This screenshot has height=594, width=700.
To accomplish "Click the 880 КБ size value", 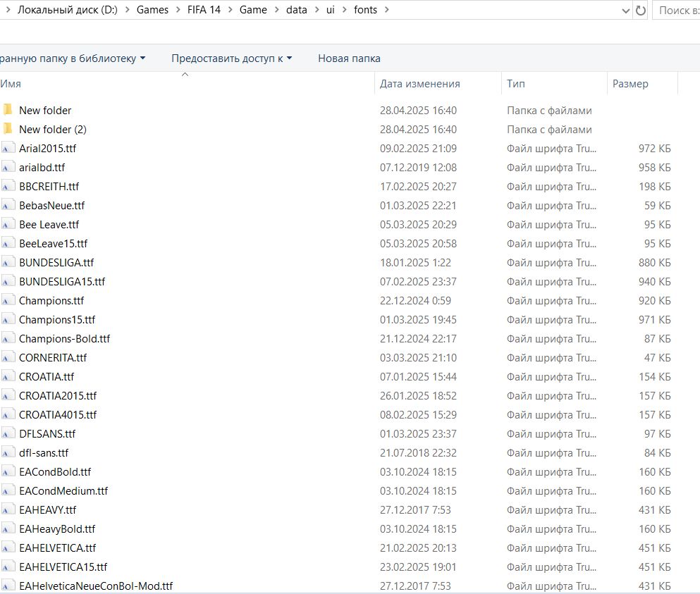I will pos(654,262).
